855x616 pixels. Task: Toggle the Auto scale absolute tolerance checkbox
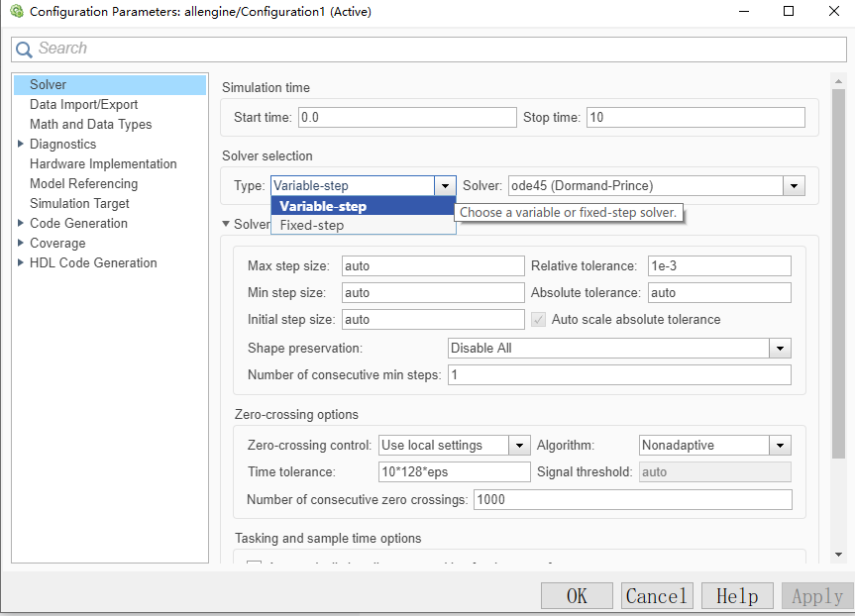537,319
